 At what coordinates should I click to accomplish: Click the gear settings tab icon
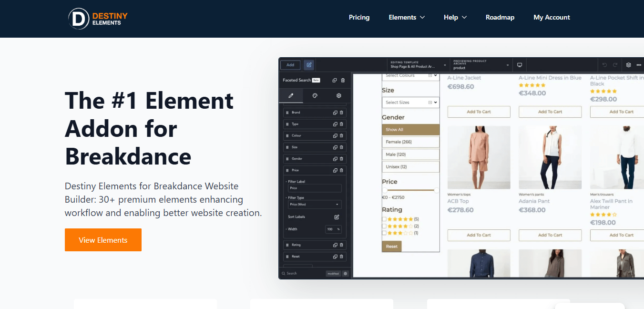click(x=339, y=95)
